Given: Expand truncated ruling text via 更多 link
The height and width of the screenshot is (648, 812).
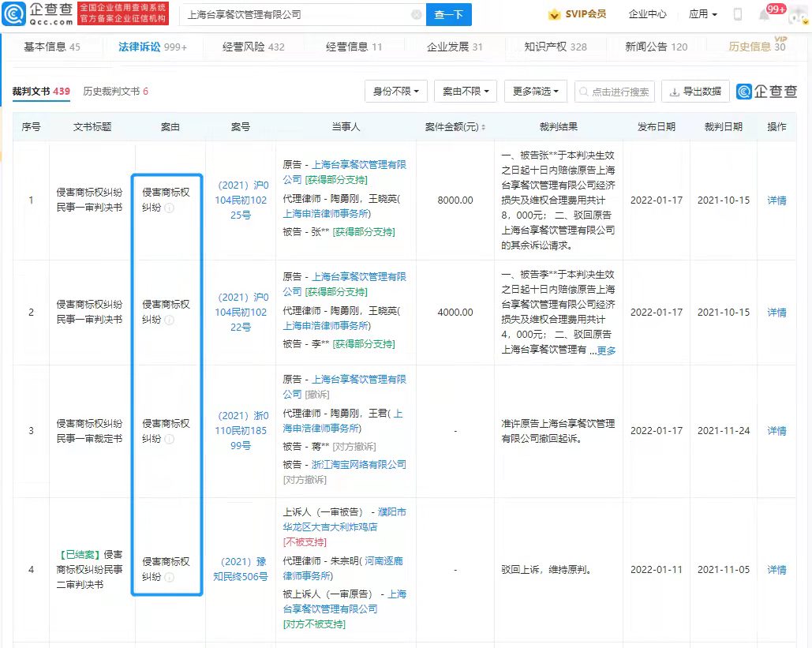Looking at the screenshot, I should pos(606,350).
